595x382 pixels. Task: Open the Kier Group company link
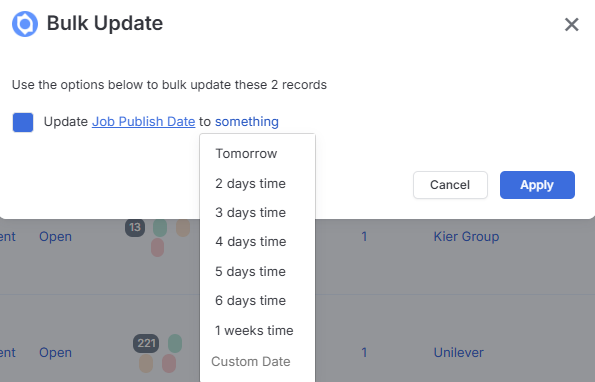point(466,237)
